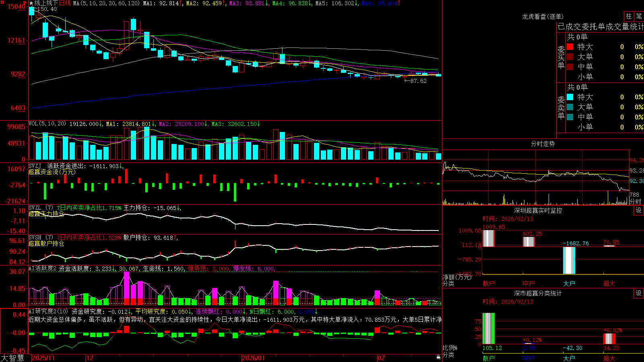Click MA1: 92.814 value in header
This screenshot has width=644, height=362.
(162, 3)
